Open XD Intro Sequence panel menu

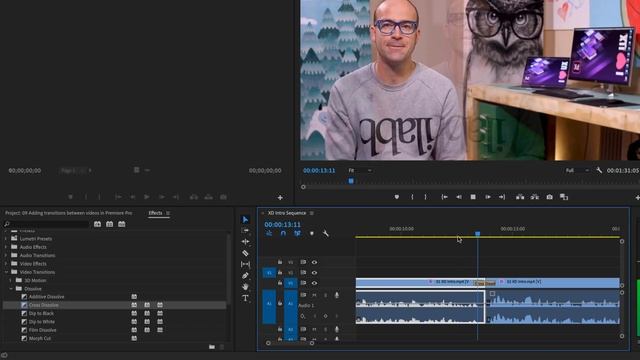pyautogui.click(x=312, y=213)
